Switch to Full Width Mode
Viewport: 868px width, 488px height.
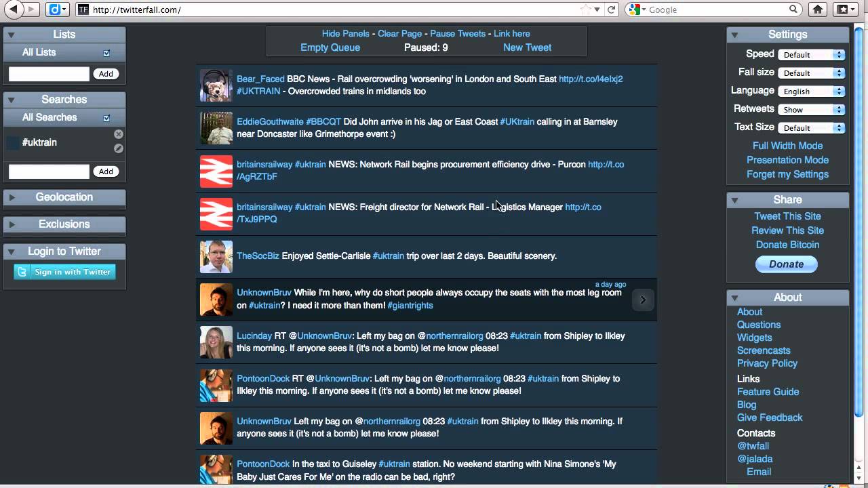pyautogui.click(x=787, y=146)
